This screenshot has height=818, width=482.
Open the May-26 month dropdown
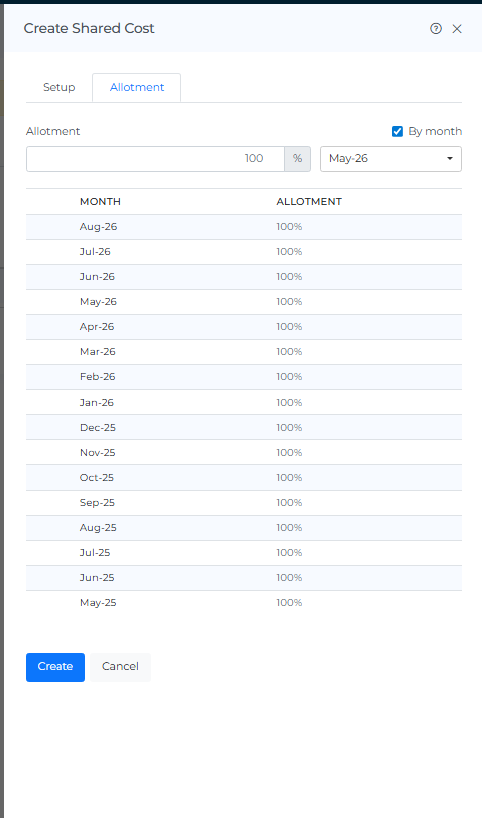[391, 159]
